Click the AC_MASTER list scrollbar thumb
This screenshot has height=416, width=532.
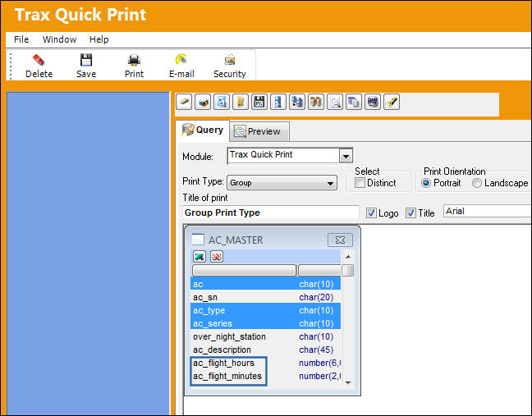point(348,271)
